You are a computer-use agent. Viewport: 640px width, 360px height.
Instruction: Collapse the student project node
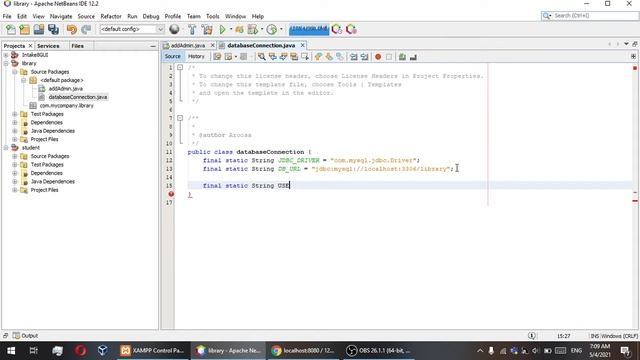pyautogui.click(x=6, y=148)
